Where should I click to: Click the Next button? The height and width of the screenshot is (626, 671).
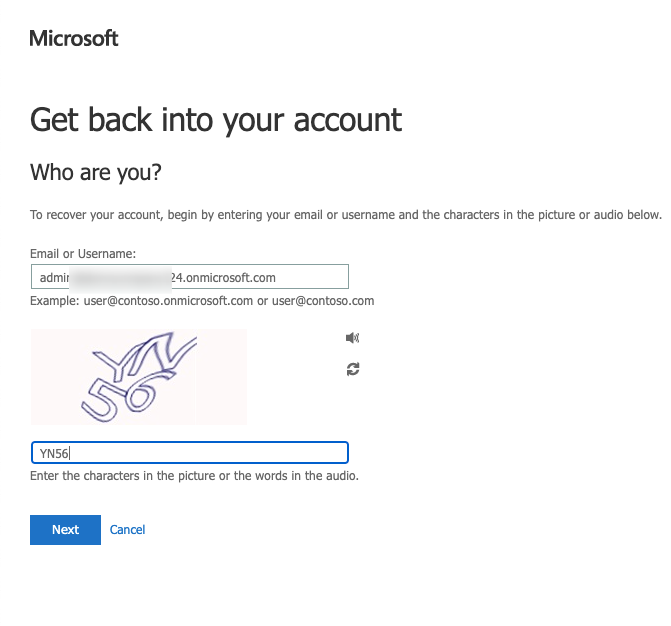pyautogui.click(x=65, y=530)
